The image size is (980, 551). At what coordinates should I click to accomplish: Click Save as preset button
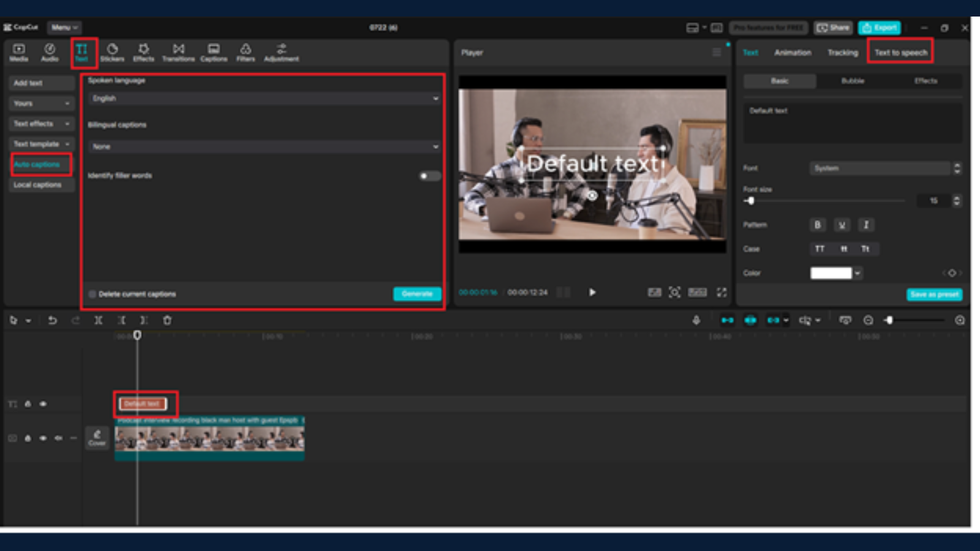click(934, 294)
